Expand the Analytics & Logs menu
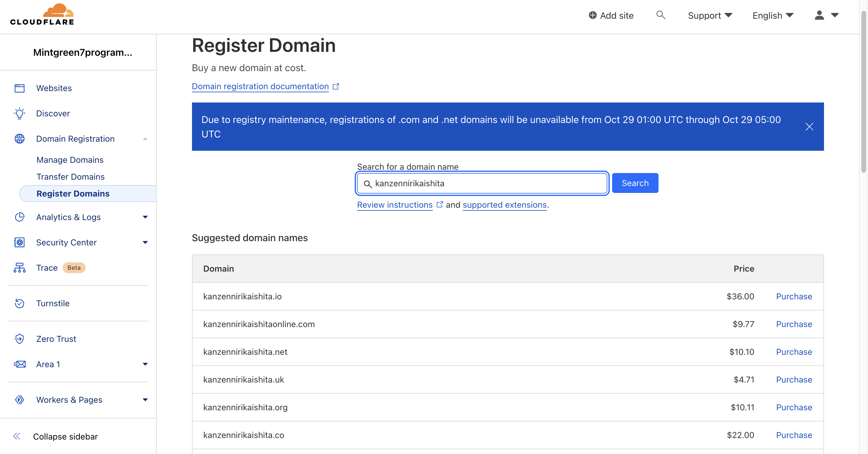 (145, 217)
